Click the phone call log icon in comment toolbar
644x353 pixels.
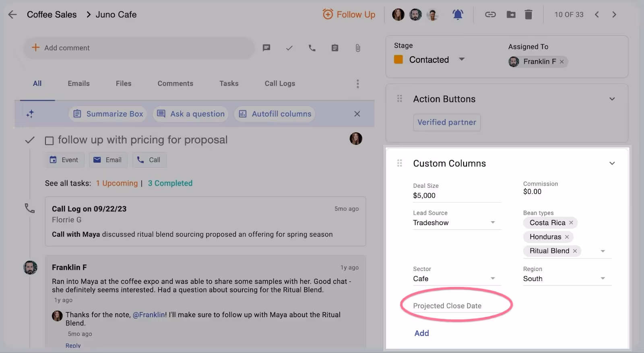pyautogui.click(x=312, y=48)
